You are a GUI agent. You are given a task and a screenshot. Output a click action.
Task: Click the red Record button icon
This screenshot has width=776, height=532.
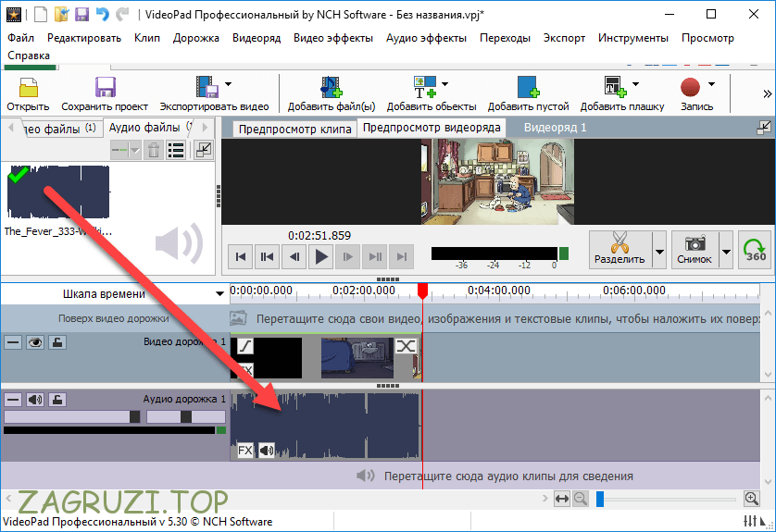(x=690, y=88)
